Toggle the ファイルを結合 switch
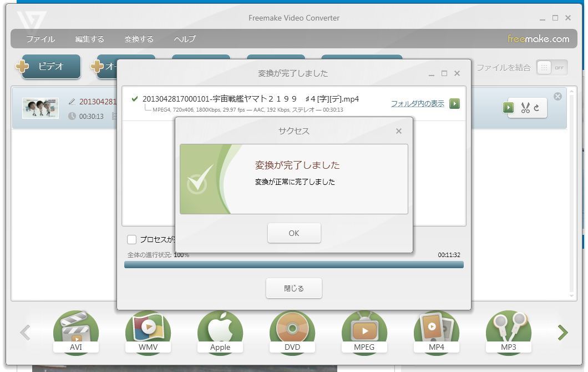 pyautogui.click(x=552, y=68)
